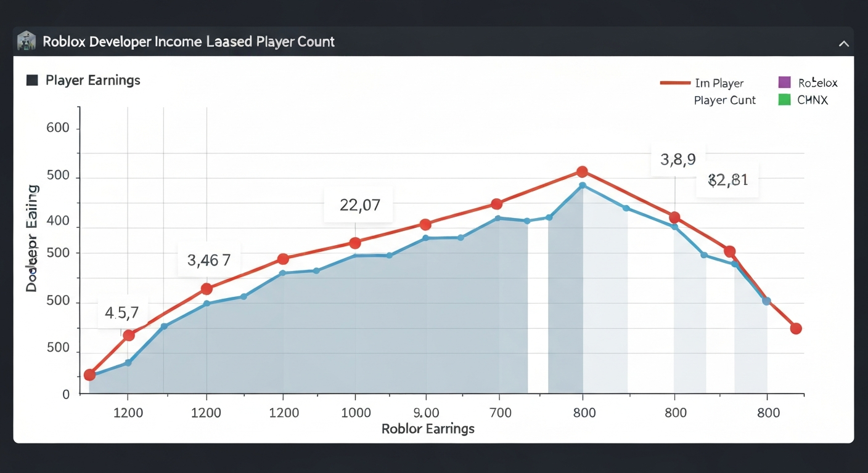Screen dimensions: 868x473
Task: Collapse the chart panel with the chevron
Action: [844, 43]
